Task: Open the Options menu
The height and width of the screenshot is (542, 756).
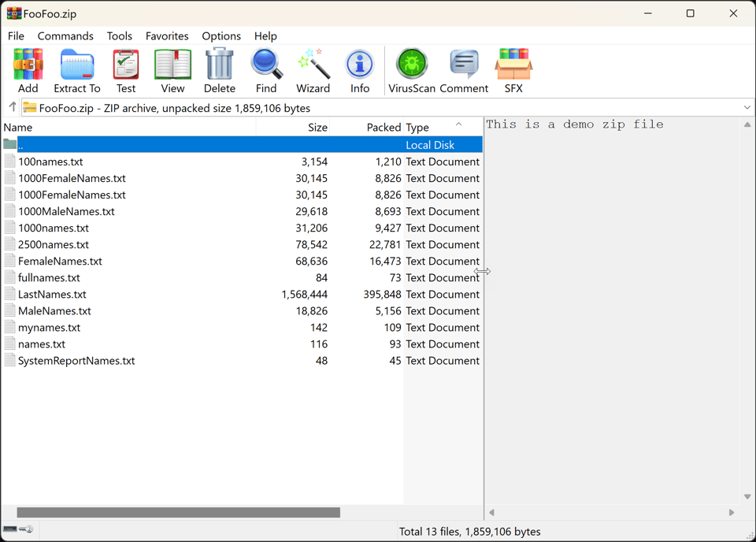Action: [221, 36]
